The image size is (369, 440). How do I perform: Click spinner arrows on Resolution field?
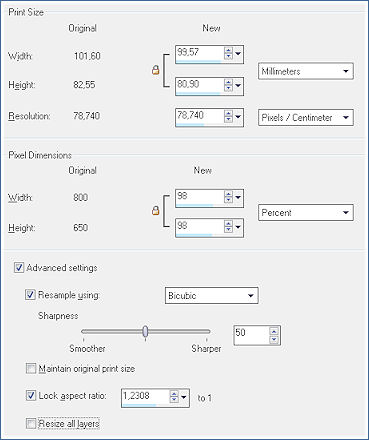[x=228, y=116]
